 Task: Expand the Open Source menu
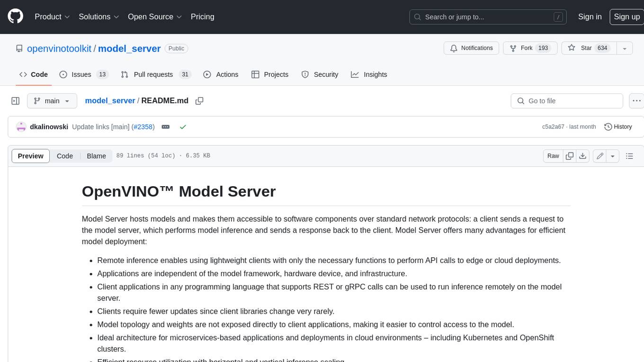tap(155, 17)
